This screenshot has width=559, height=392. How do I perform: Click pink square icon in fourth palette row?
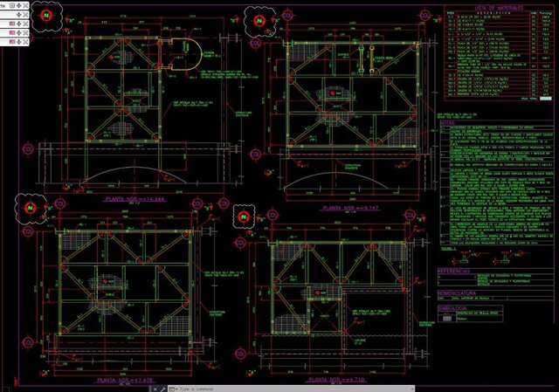click(x=11, y=33)
